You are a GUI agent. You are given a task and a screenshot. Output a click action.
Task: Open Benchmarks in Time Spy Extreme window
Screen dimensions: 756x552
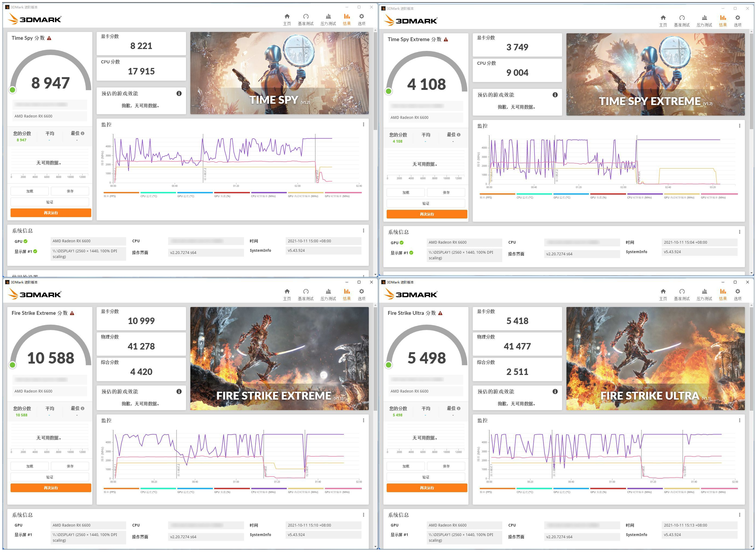(x=682, y=21)
